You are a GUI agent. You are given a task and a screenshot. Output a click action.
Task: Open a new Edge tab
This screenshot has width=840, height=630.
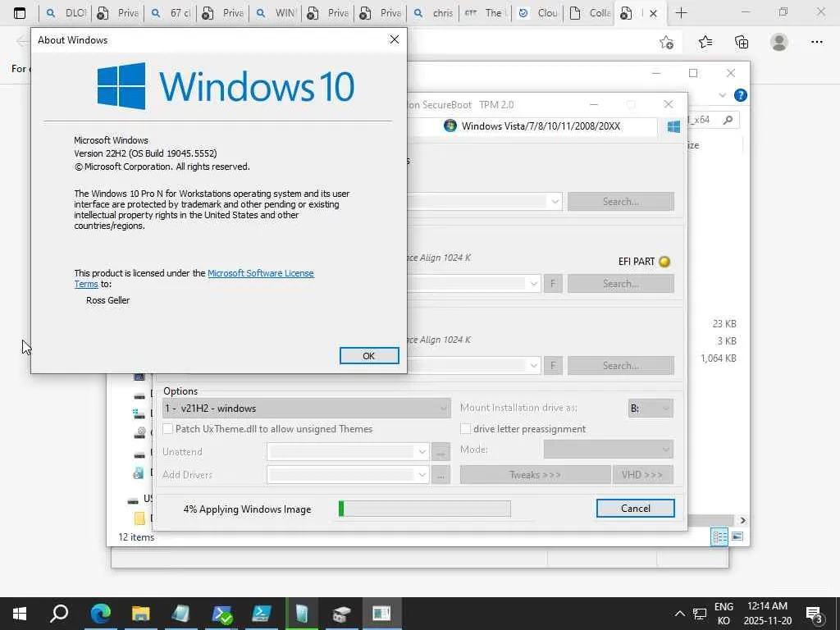[x=681, y=13]
